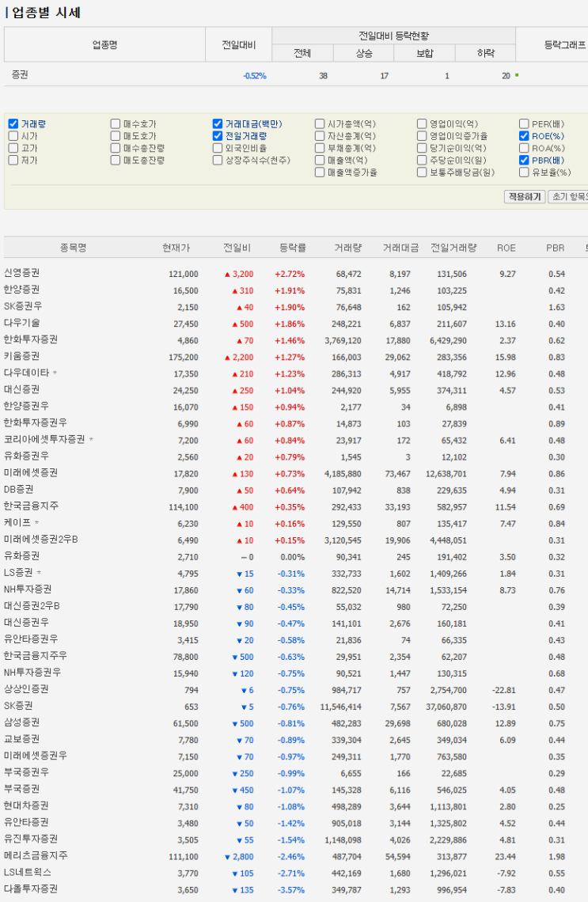The image size is (588, 902).
Task: Click the 적용하기 button
Action: click(x=525, y=197)
